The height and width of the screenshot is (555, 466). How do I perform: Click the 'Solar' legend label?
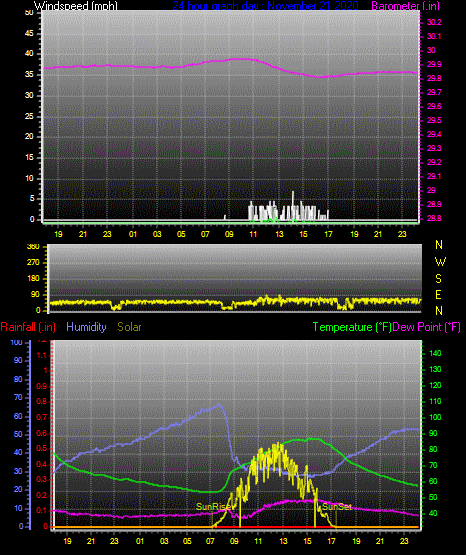[129, 327]
